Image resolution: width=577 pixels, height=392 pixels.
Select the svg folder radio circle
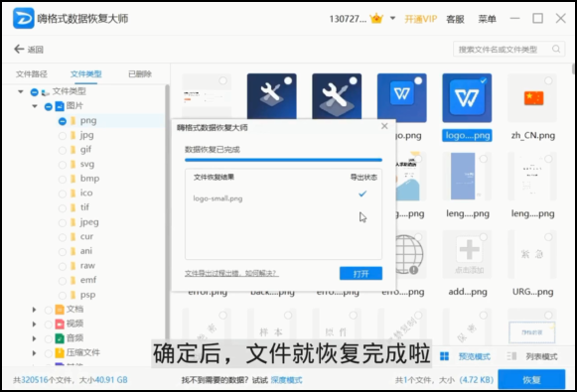[x=63, y=165]
